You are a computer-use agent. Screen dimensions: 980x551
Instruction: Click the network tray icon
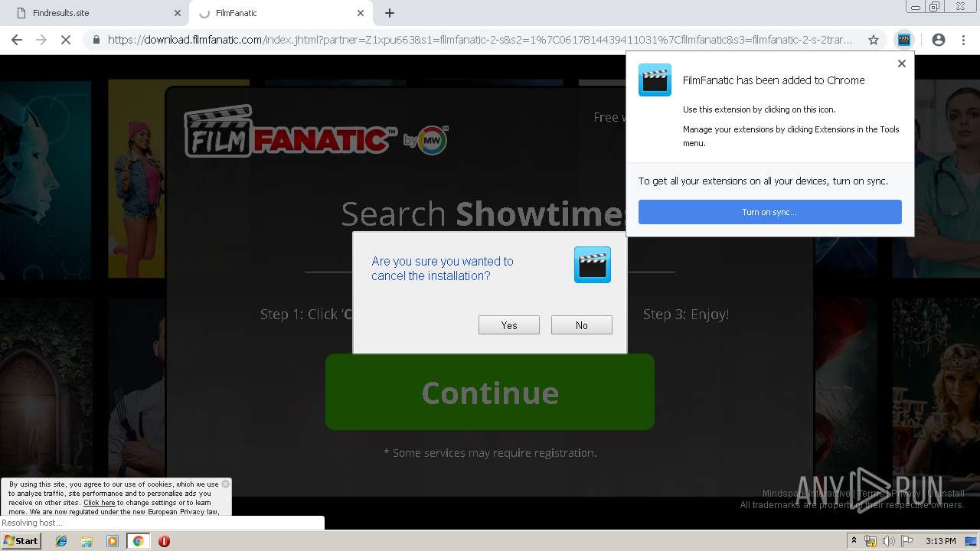tap(871, 541)
